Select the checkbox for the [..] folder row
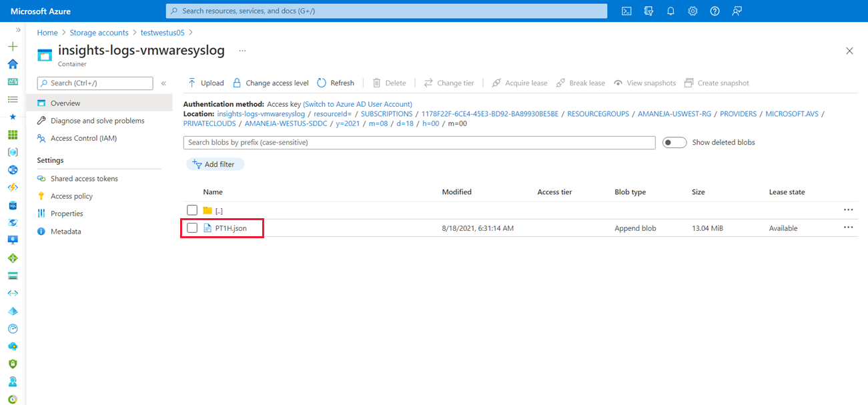The height and width of the screenshot is (405, 868). tap(192, 210)
